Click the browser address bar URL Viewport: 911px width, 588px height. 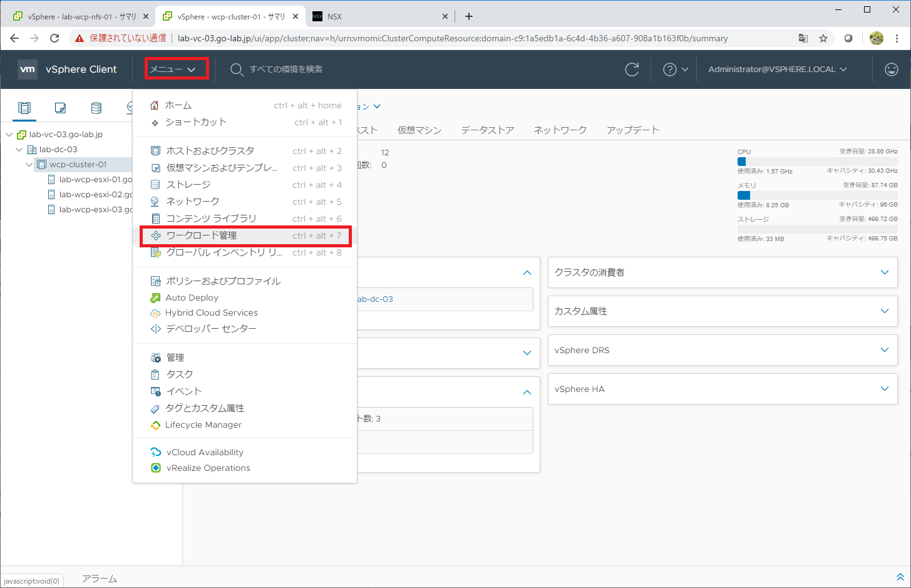453,38
